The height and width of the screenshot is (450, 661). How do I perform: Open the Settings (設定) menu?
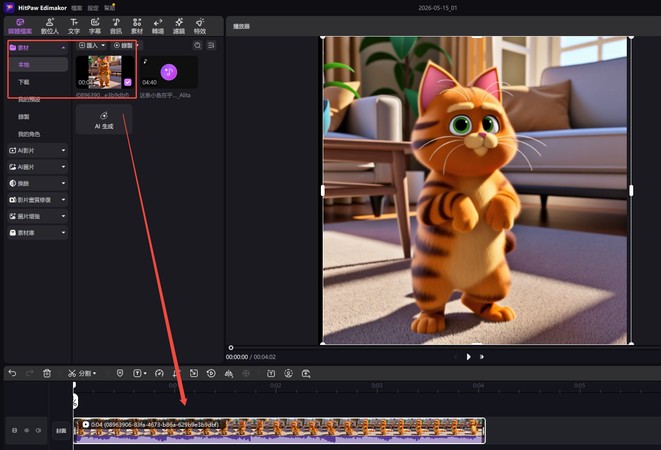(x=93, y=8)
